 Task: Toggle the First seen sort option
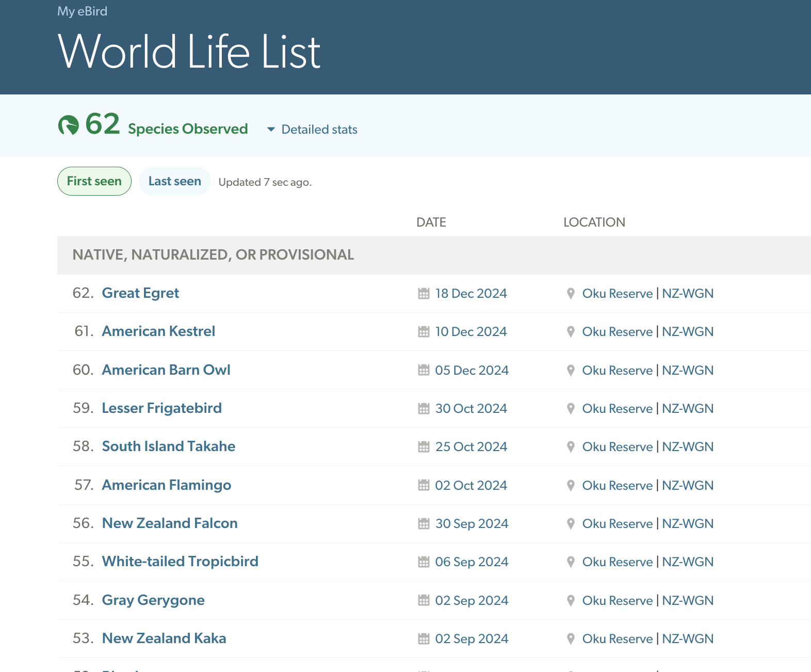click(94, 181)
